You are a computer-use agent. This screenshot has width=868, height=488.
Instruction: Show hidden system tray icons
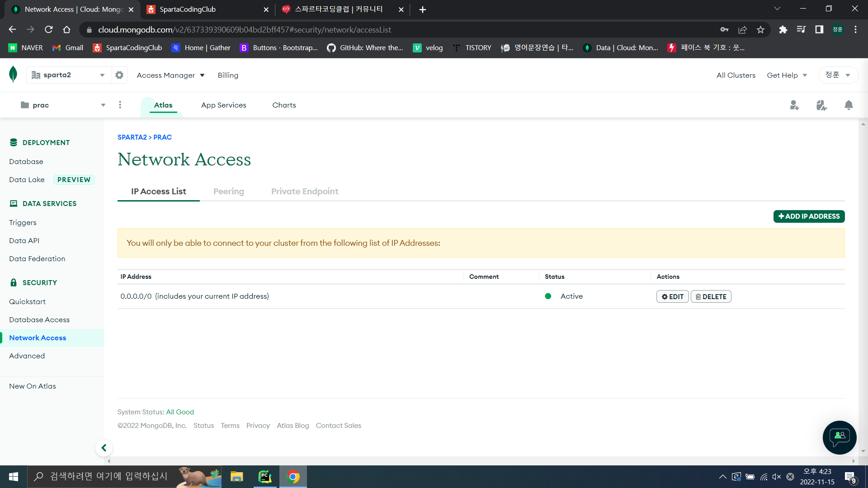click(722, 477)
